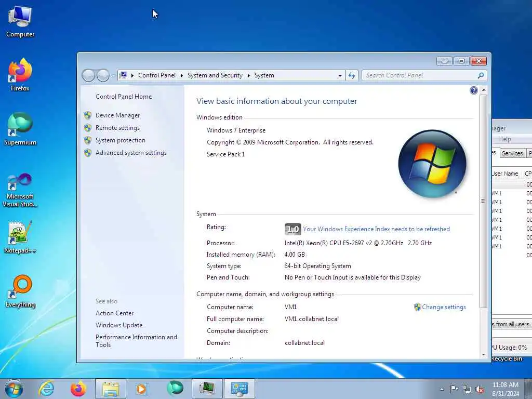Screen dimensions: 532x399
Task: Launch Firefox from the desktop shortcut
Action: 20,75
